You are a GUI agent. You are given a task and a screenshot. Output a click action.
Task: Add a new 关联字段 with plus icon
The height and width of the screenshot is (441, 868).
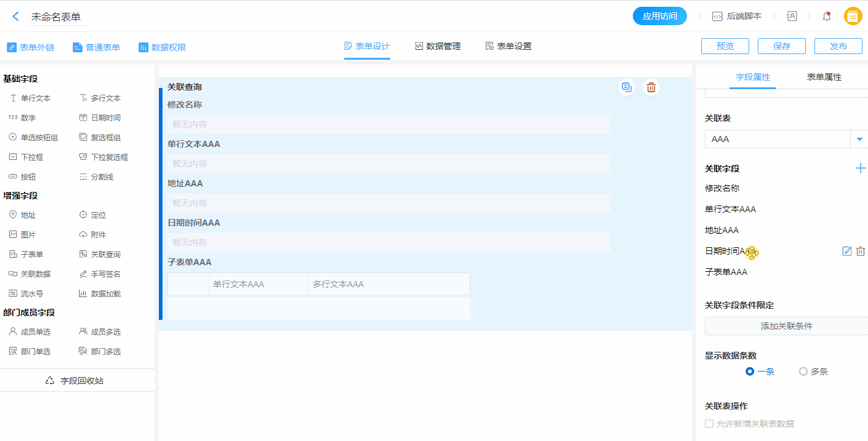pos(860,168)
